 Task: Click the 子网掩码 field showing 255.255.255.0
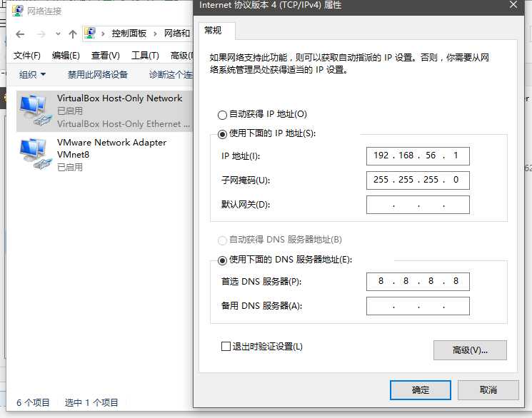pyautogui.click(x=418, y=180)
